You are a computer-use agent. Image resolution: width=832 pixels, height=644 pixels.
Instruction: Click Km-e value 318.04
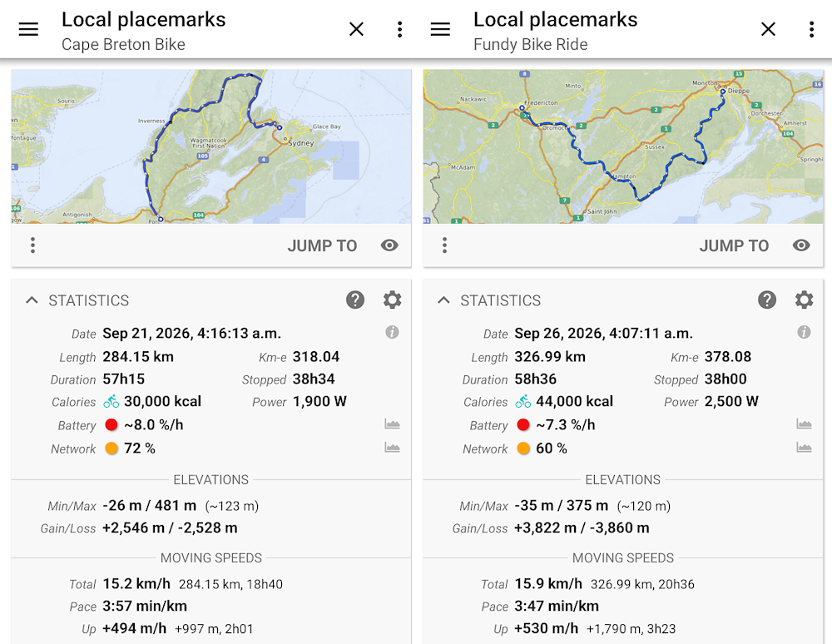click(x=315, y=356)
